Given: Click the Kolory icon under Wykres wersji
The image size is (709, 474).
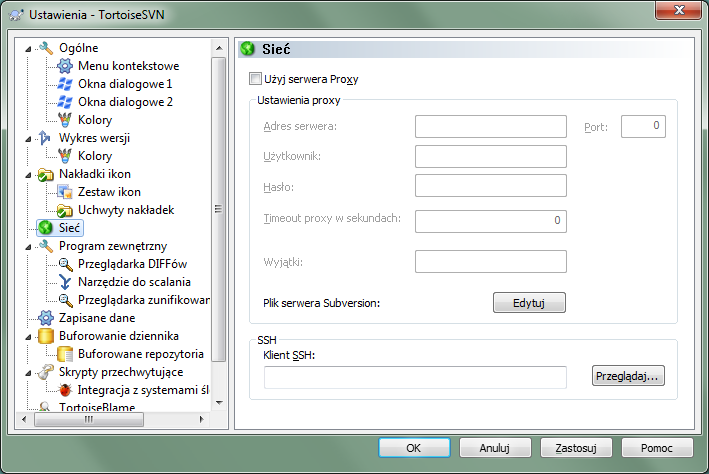Looking at the screenshot, I should pyautogui.click(x=65, y=156).
